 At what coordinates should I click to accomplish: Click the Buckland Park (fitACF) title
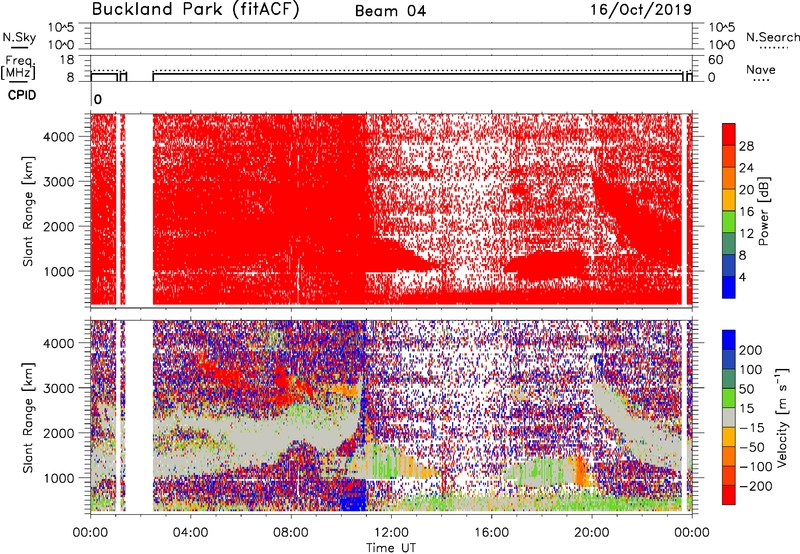(195, 10)
